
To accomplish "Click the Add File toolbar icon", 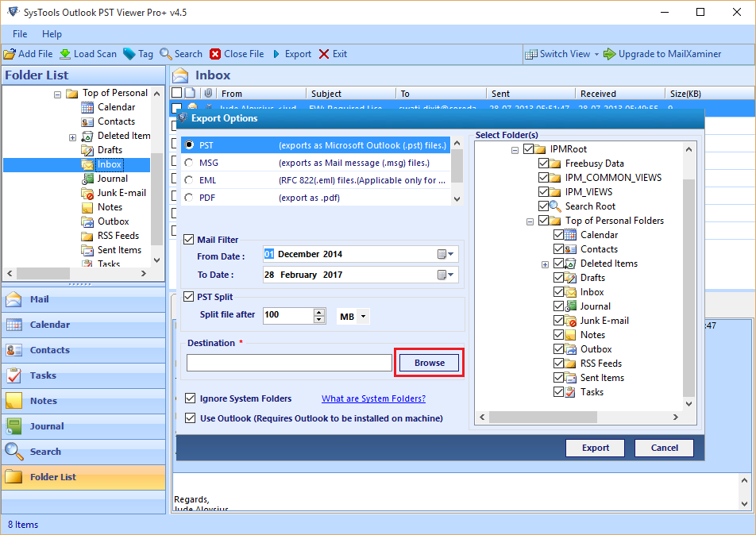I will pos(10,54).
